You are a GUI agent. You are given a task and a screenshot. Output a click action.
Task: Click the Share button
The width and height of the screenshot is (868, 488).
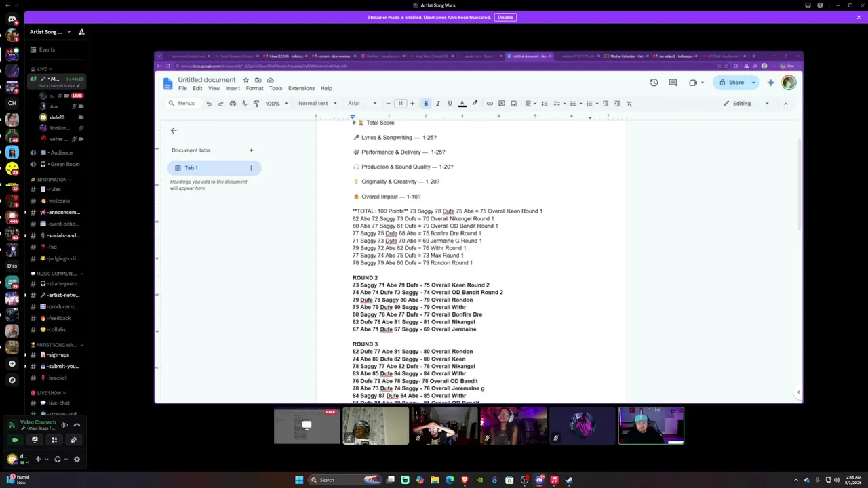click(731, 83)
